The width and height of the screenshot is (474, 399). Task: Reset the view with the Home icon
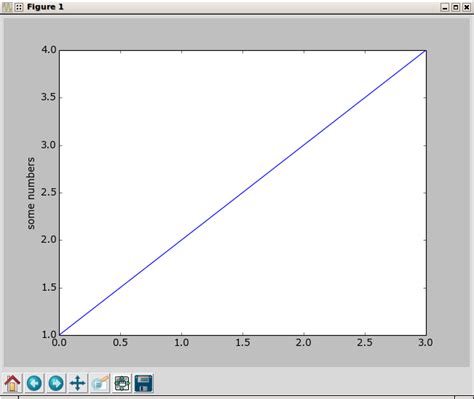tap(12, 383)
